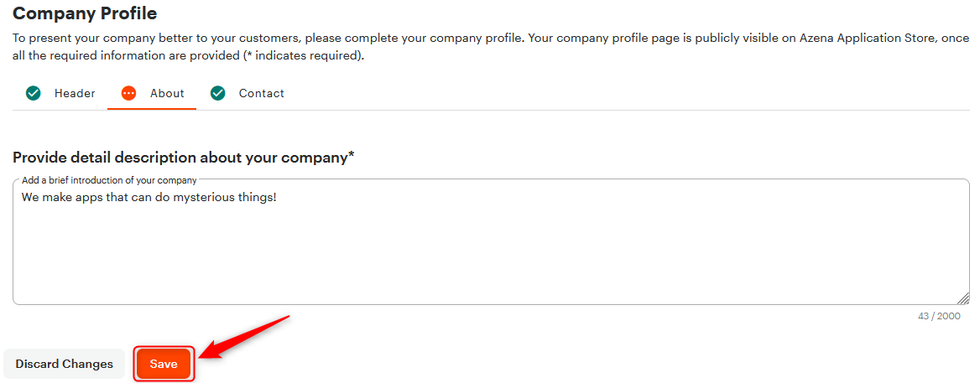The image size is (980, 383).
Task: Click the Company Profile heading
Action: point(85,13)
